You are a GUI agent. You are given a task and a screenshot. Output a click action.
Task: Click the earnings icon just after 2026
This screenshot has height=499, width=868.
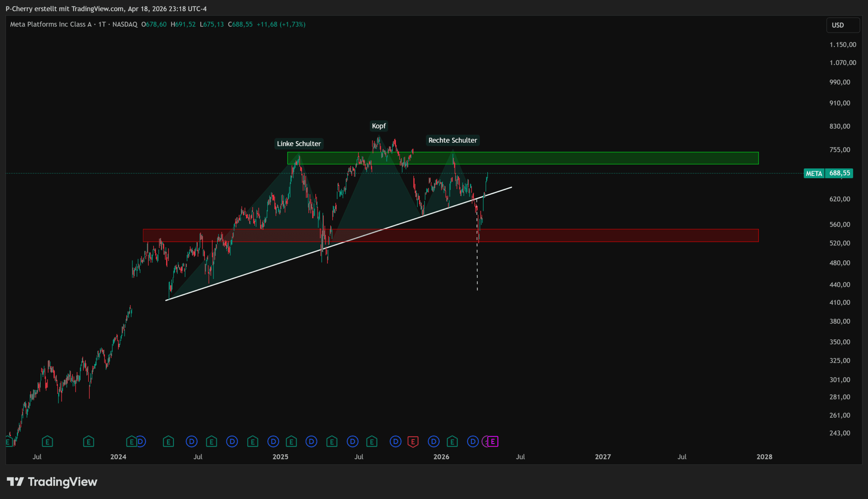[452, 441]
